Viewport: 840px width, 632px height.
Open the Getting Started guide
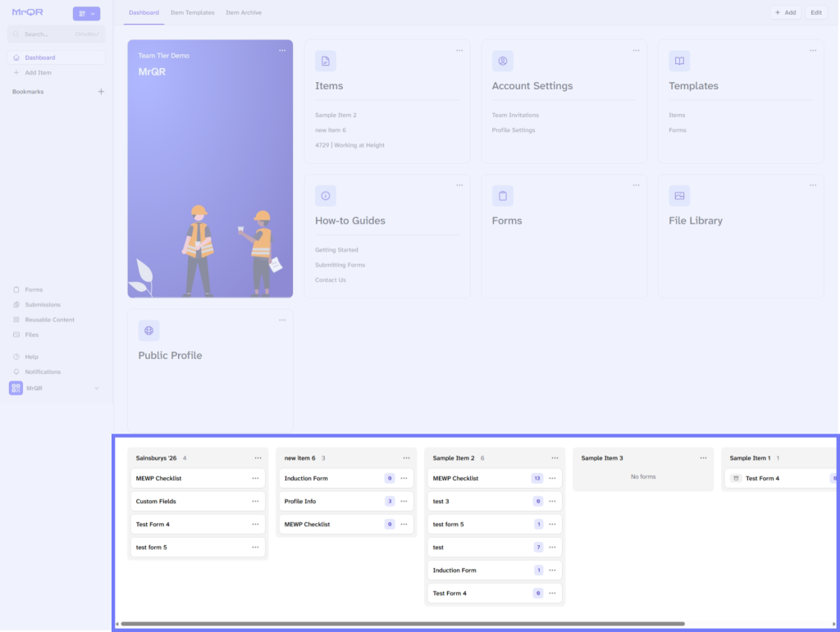[x=336, y=250]
